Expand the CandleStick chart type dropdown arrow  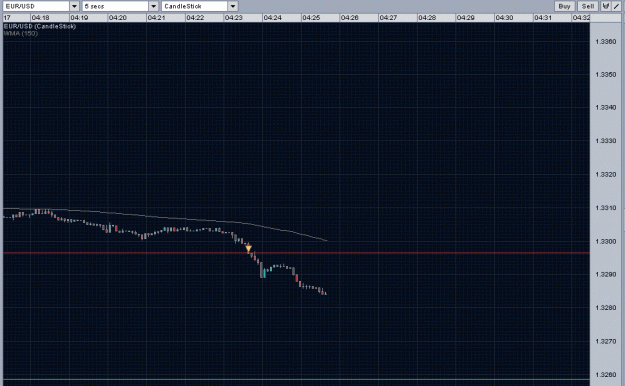coord(233,6)
